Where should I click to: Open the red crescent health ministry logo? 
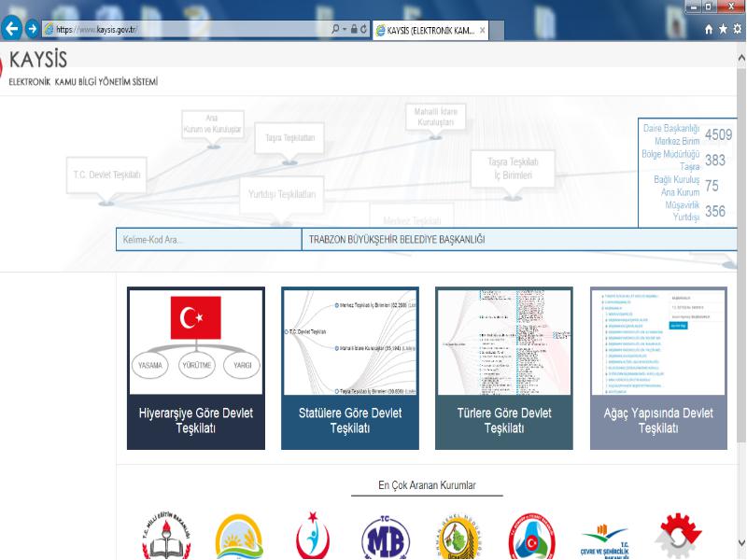pos(313,535)
